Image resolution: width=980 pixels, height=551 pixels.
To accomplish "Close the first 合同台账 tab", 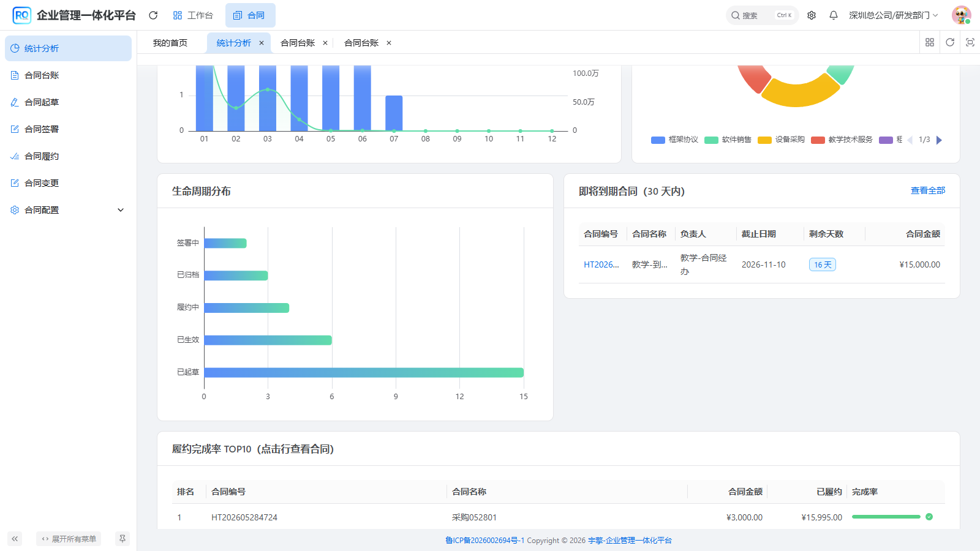I will point(325,43).
